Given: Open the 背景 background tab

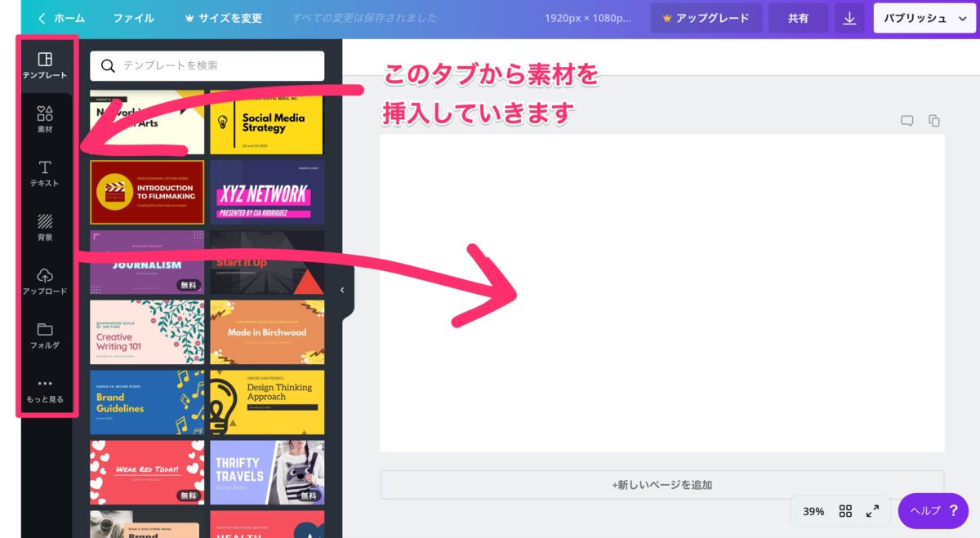Looking at the screenshot, I should 45,228.
